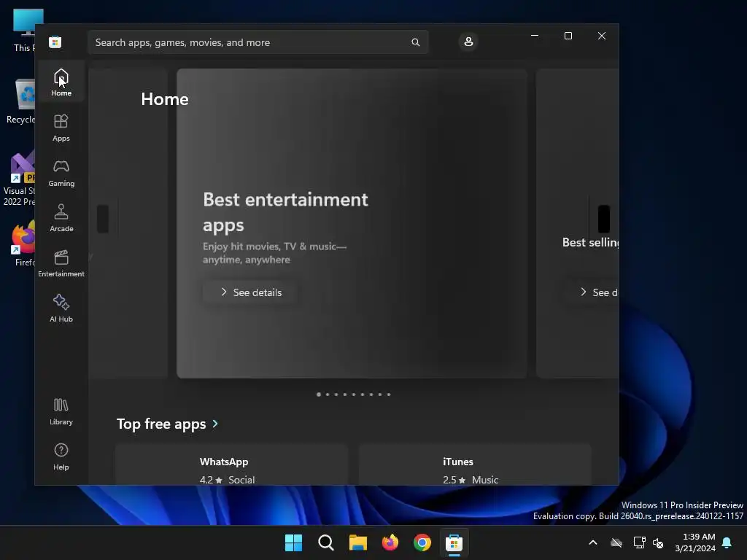This screenshot has width=747, height=560.
Task: Open File Explorer from taskbar
Action: [x=357, y=542]
